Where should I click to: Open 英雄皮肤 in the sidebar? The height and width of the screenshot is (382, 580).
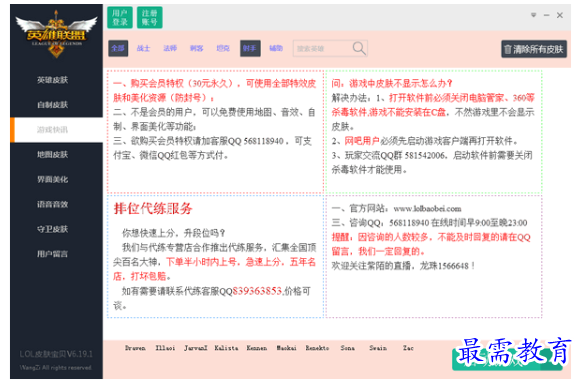(x=53, y=80)
